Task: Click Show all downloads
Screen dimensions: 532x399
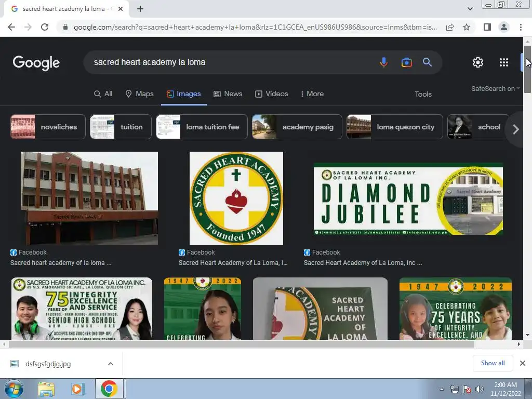Action: 493,363
